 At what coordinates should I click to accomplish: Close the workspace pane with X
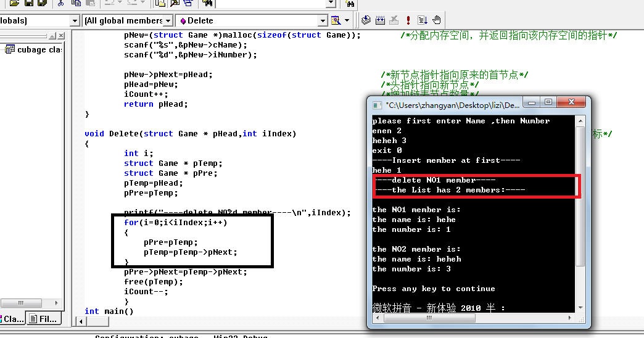click(61, 36)
